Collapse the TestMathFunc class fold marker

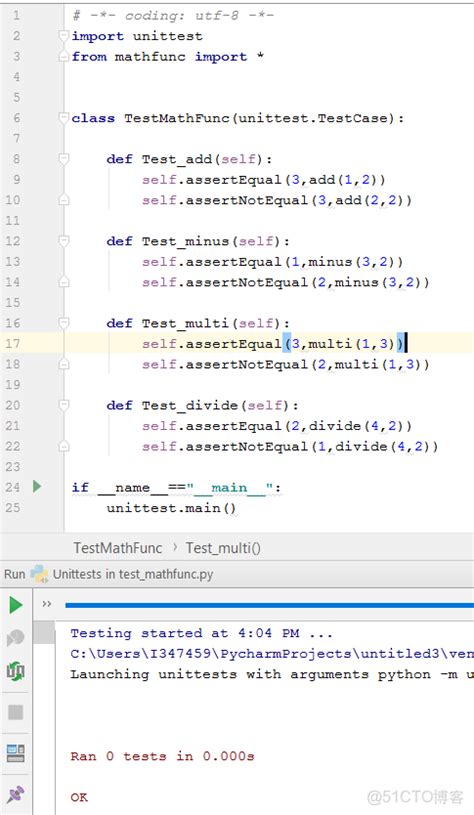[63, 117]
